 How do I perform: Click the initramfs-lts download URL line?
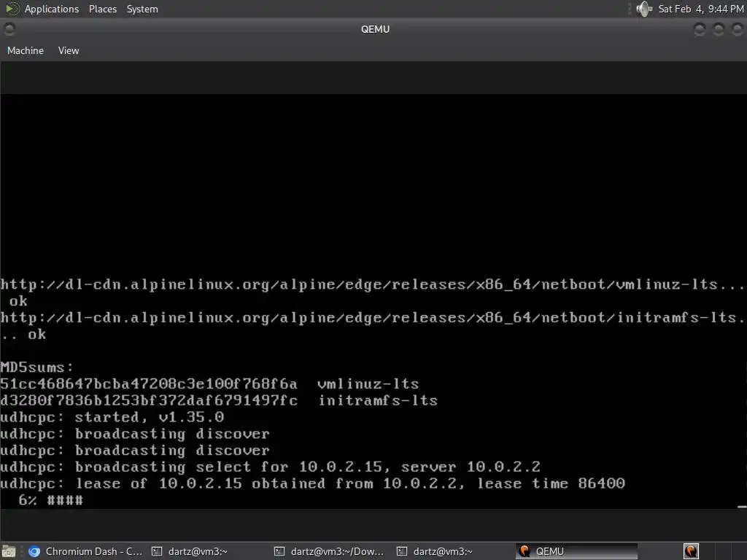[373, 318]
